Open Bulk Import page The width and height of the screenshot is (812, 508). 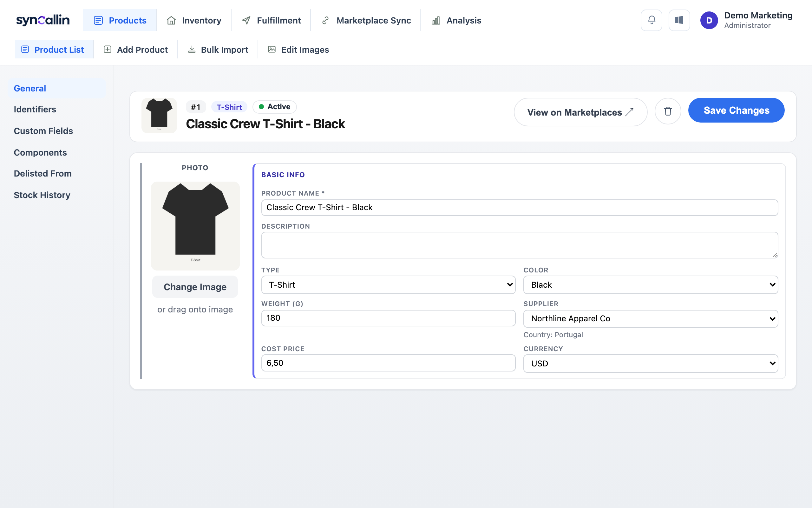(x=218, y=50)
